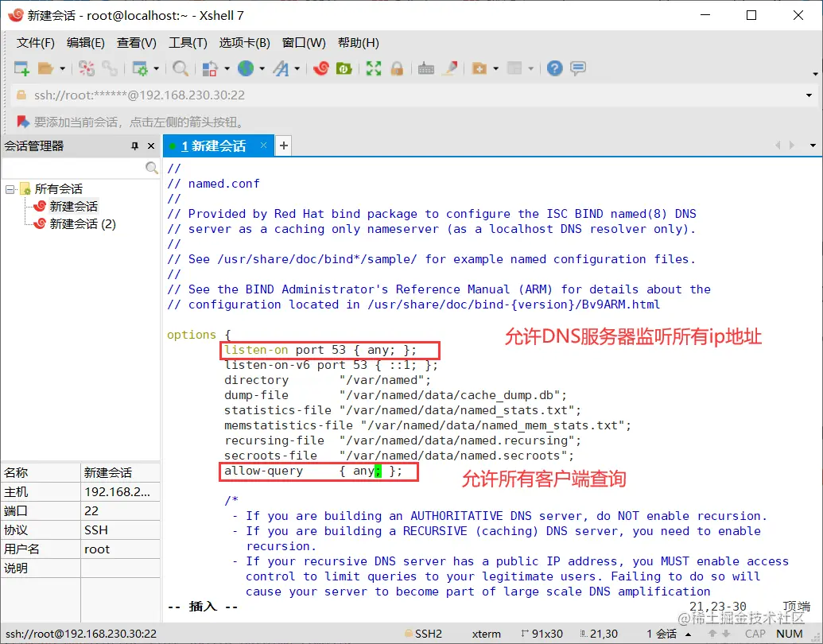Image resolution: width=823 pixels, height=644 pixels.
Task: Open dropdown arrow beside globe icon
Action: pyautogui.click(x=262, y=68)
